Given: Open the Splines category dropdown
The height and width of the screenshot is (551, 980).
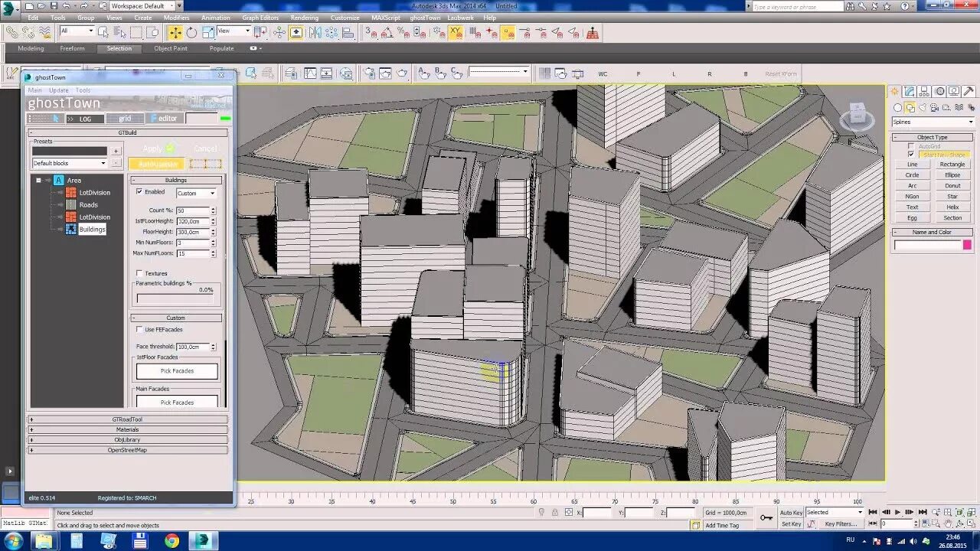Looking at the screenshot, I should tap(933, 122).
